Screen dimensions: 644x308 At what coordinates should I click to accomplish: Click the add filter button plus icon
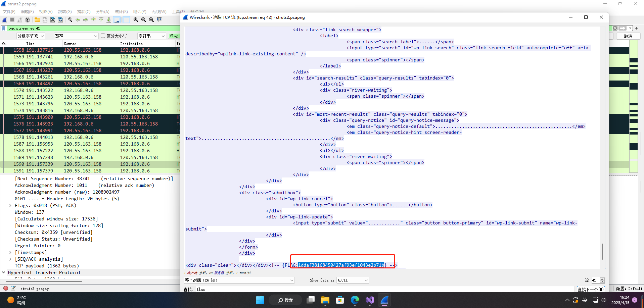tap(636, 28)
